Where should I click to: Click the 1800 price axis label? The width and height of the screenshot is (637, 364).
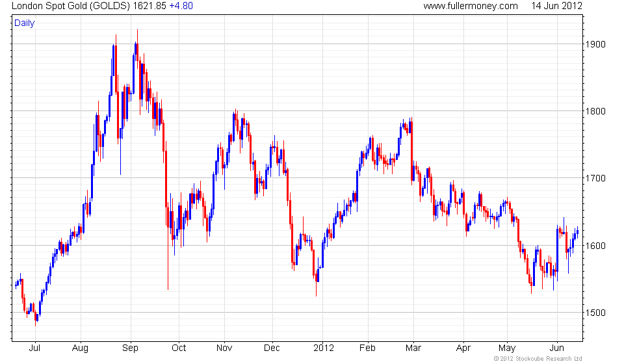coord(595,111)
